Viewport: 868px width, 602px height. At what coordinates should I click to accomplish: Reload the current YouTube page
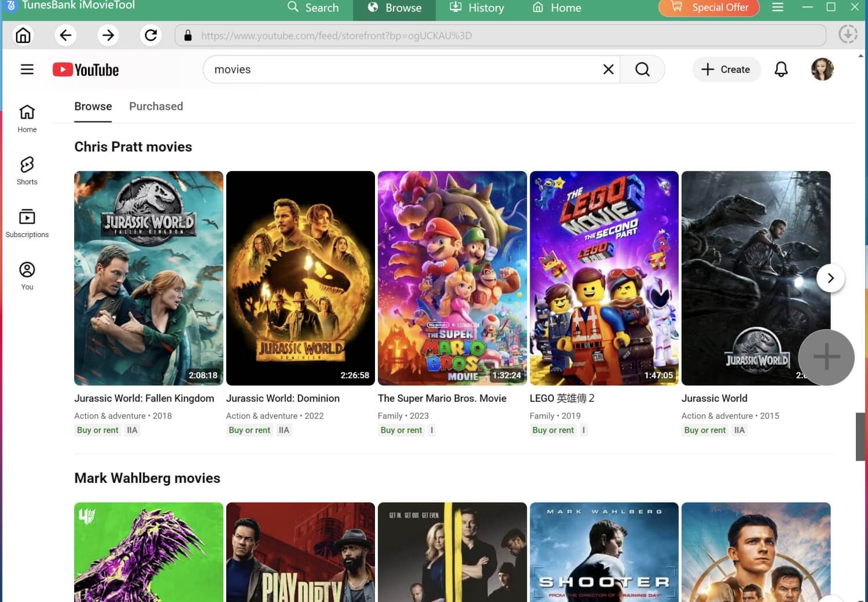(x=150, y=35)
